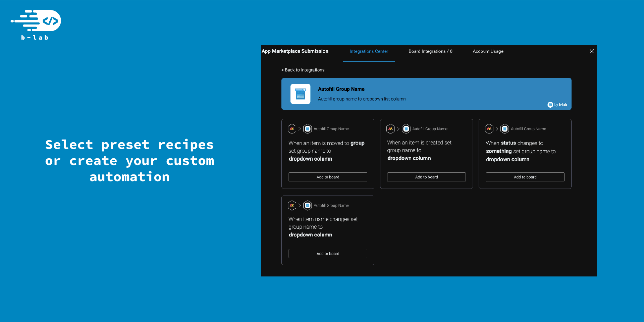644x322 pixels.
Task: Open the Account Usage tab
Action: 488,51
